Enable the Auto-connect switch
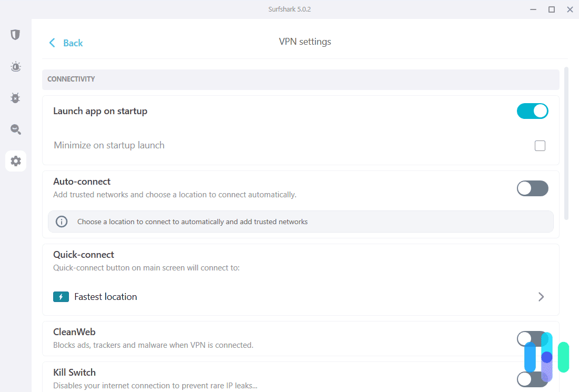 [x=532, y=188]
